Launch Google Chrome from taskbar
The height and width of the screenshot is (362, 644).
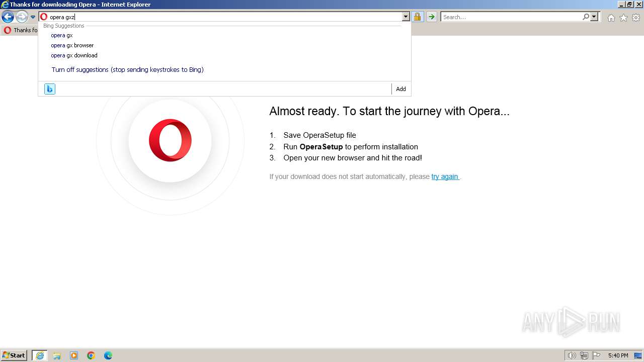pyautogui.click(x=91, y=355)
